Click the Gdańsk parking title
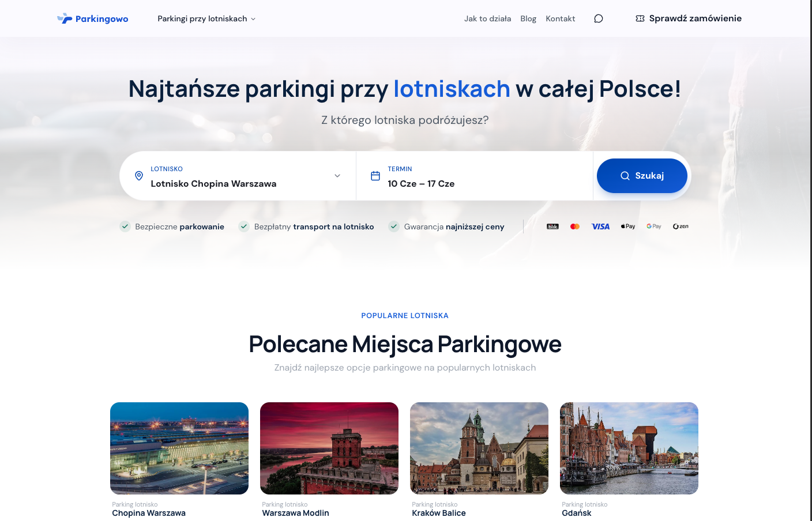The height and width of the screenshot is (521, 812). coord(577,513)
